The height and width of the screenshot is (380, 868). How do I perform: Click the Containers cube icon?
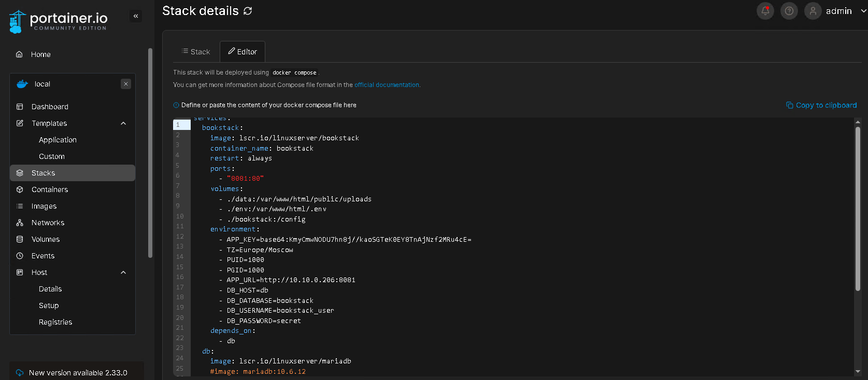click(20, 189)
